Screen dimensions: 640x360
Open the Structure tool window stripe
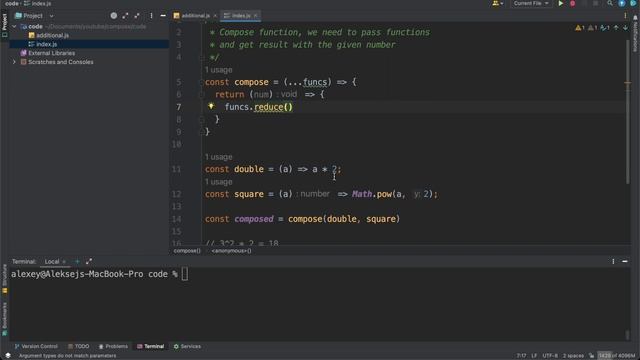[x=4, y=278]
